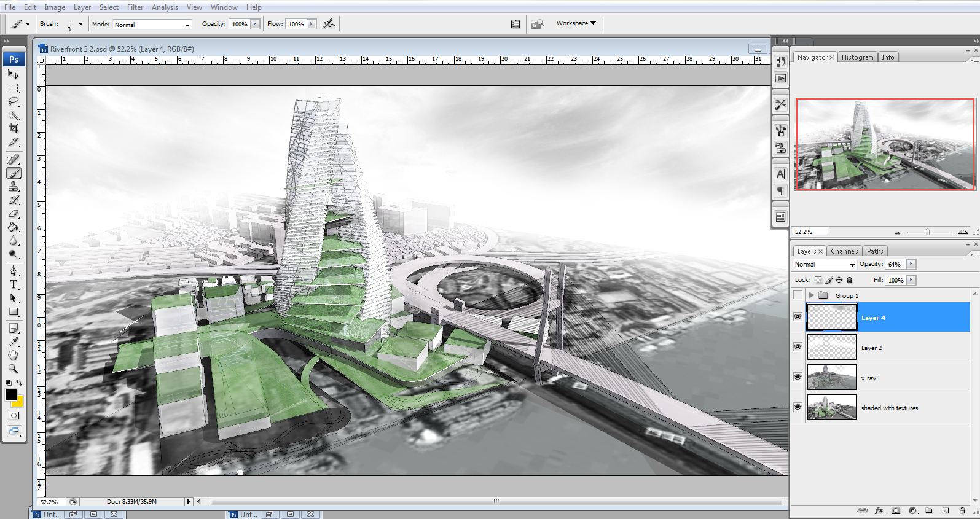Show the Group 1 layer group
Viewport: 980px width, 519px height.
pyautogui.click(x=798, y=295)
